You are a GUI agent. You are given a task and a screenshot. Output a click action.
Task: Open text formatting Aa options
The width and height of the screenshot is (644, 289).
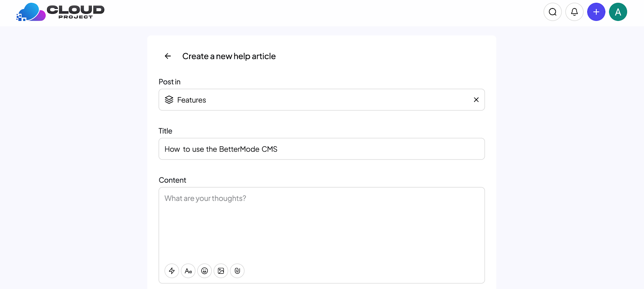click(188, 271)
